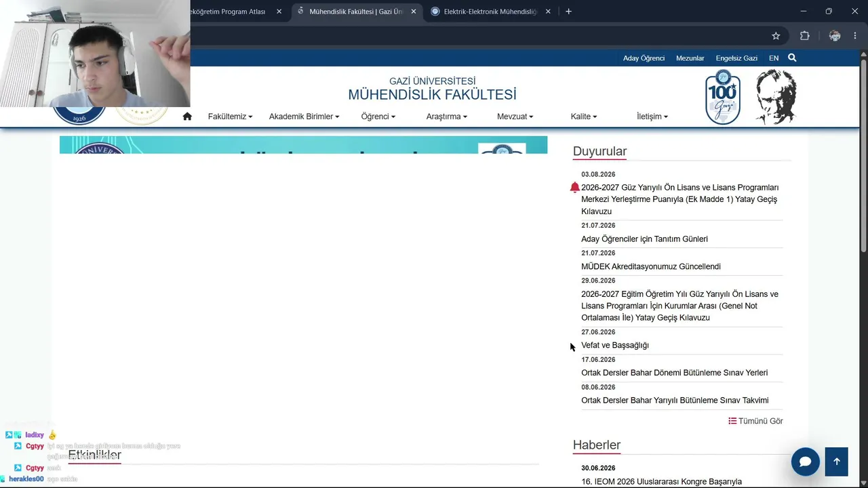Click the MÜHENDİSLİK FAKÜLTESİ title
Viewport: 868px width, 488px height.
click(x=433, y=95)
